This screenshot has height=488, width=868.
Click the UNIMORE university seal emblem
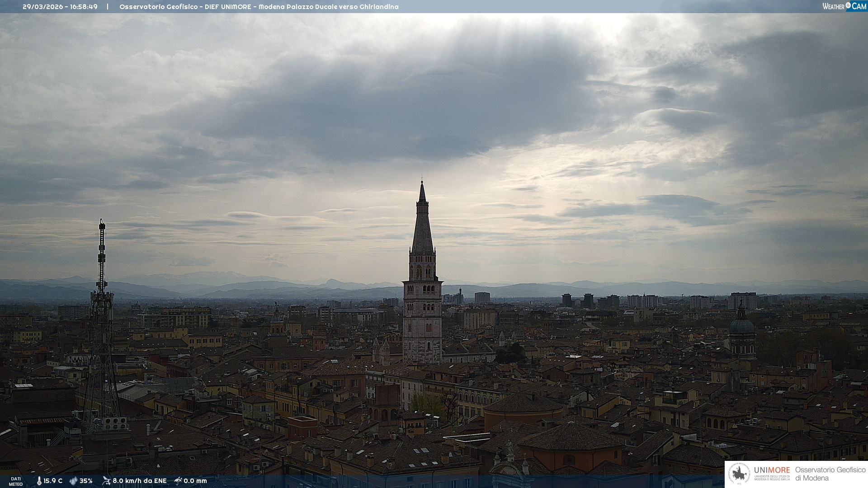(x=740, y=474)
